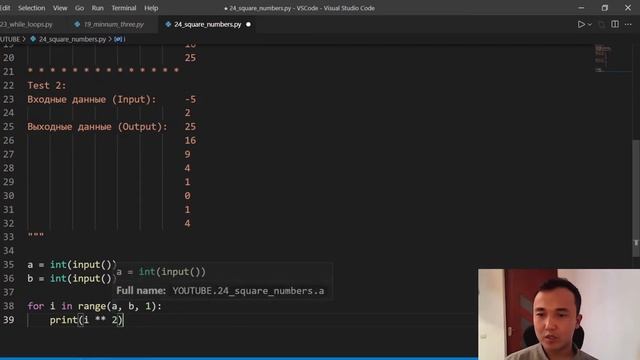Click the webcam video overlay
The image size is (640, 360).
click(559, 314)
